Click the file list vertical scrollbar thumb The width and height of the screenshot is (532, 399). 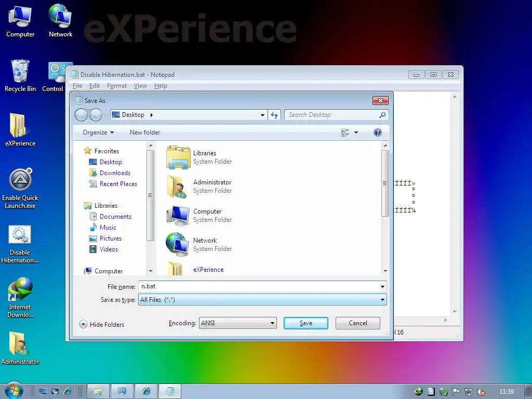click(x=385, y=183)
